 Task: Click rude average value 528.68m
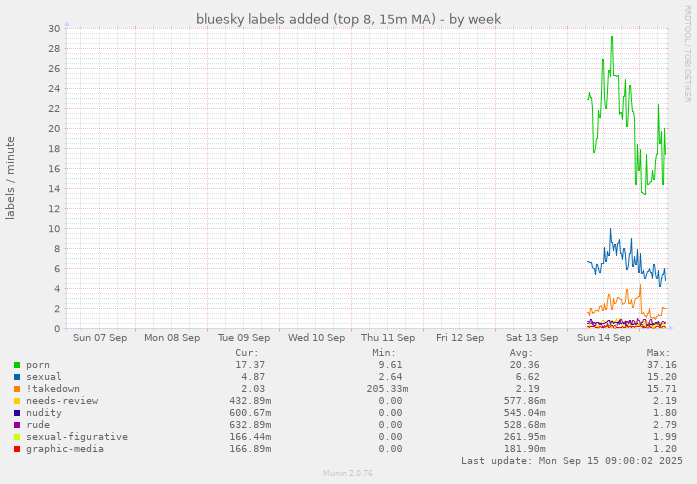(525, 425)
